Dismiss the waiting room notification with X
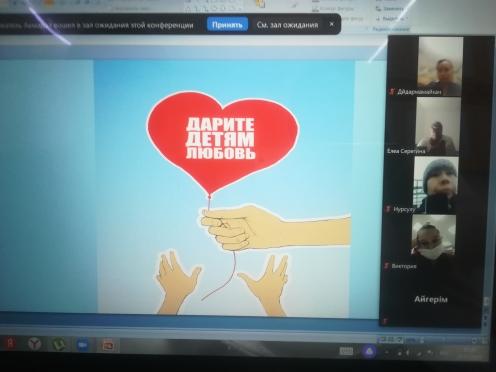The image size is (496, 372). pyautogui.click(x=332, y=24)
